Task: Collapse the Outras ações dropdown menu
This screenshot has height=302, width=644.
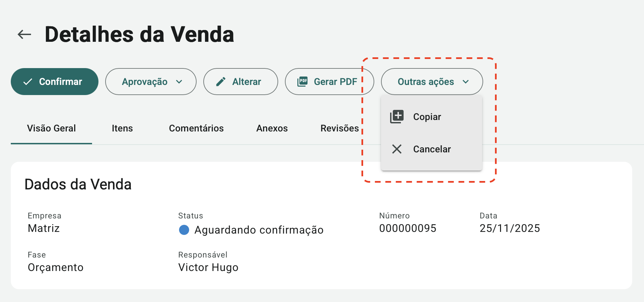Action: tap(432, 82)
